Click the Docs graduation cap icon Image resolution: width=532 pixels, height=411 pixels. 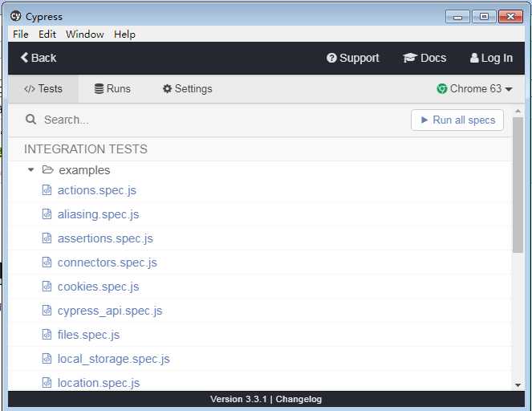410,58
